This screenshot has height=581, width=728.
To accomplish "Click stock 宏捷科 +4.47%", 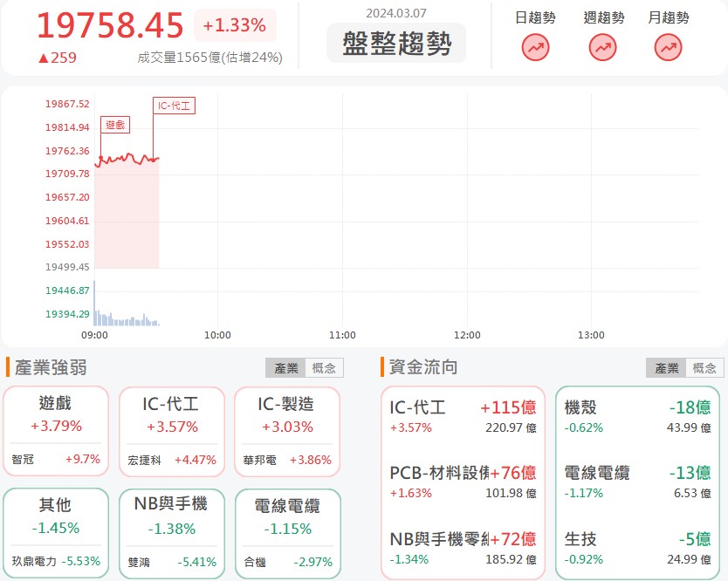I will click(172, 460).
